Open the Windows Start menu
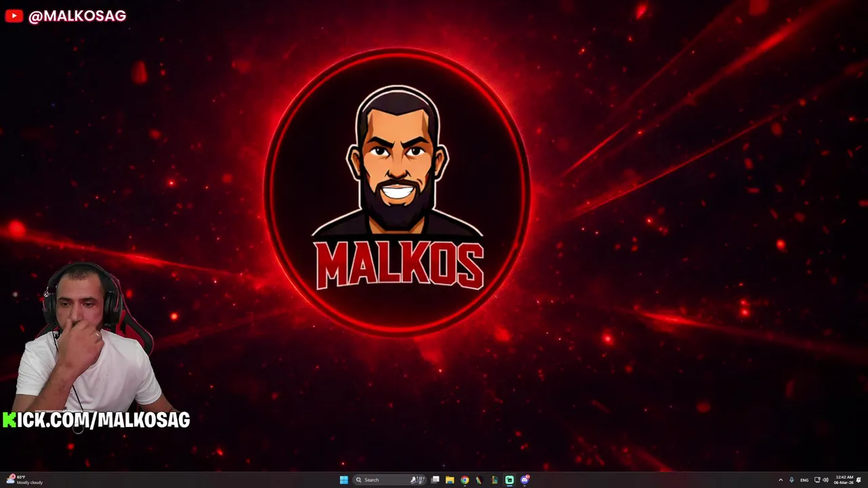This screenshot has width=868, height=488. click(344, 480)
